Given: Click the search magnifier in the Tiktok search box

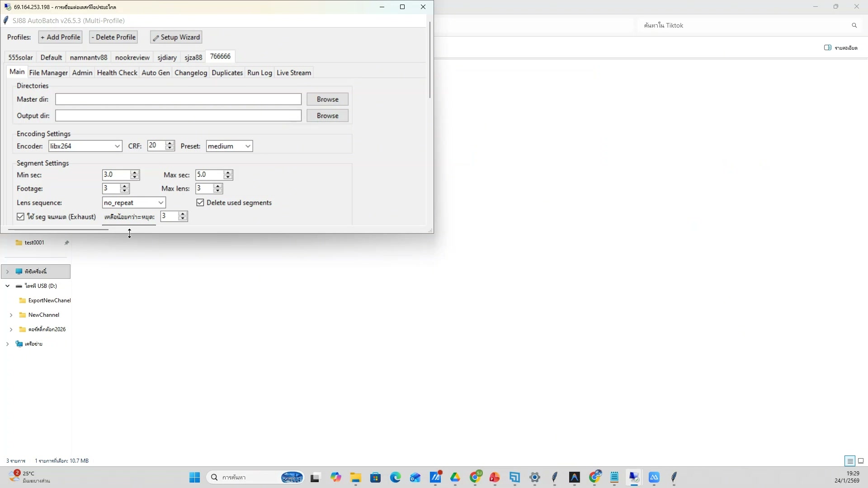Looking at the screenshot, I should (x=854, y=25).
